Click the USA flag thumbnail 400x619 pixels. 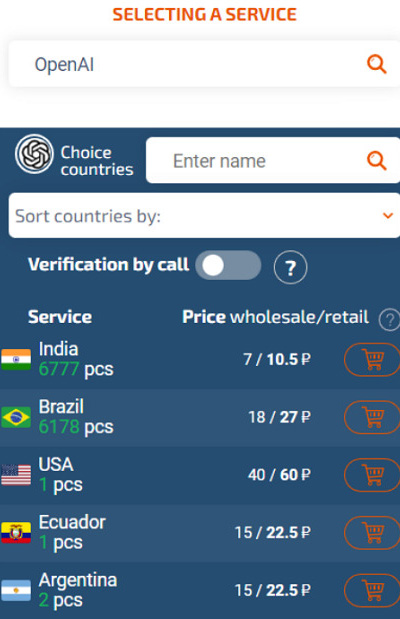(x=16, y=475)
